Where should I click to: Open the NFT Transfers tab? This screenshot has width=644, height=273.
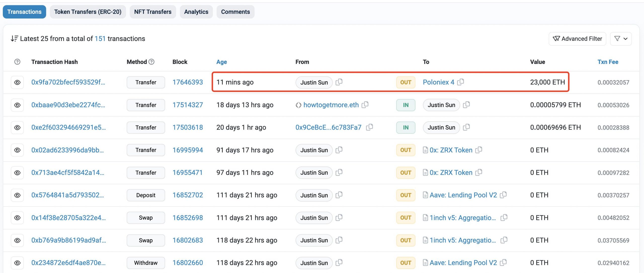coord(153,12)
